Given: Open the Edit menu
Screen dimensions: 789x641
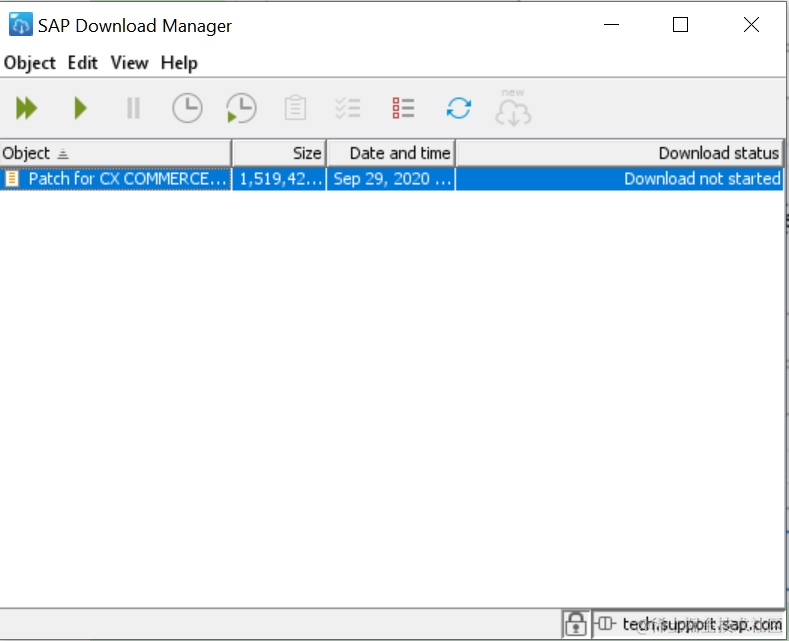Looking at the screenshot, I should tap(83, 63).
